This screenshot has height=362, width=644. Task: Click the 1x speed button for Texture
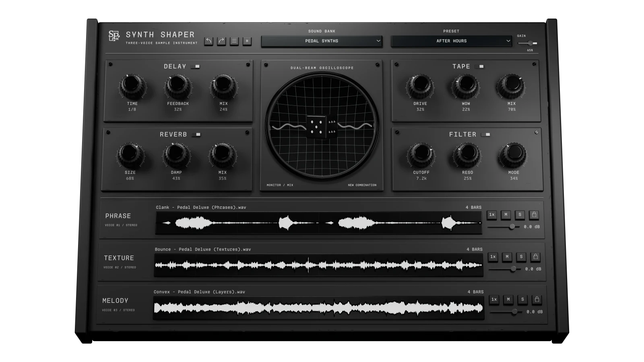coord(493,257)
